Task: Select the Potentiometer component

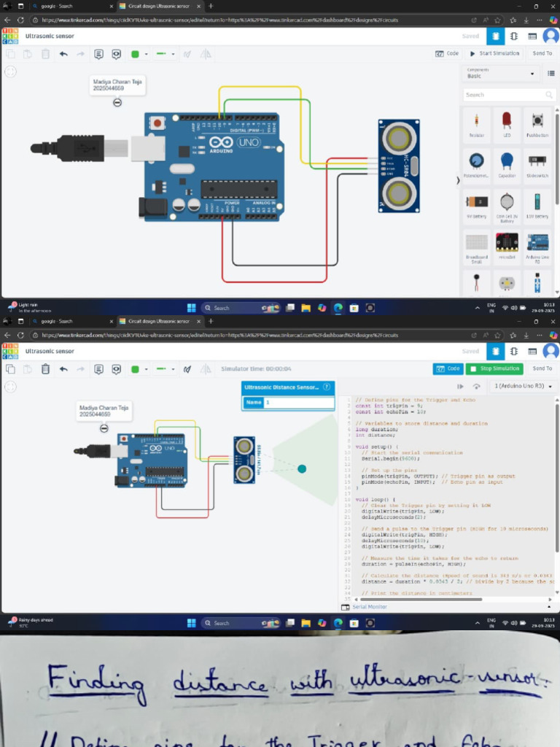Action: pos(477,166)
